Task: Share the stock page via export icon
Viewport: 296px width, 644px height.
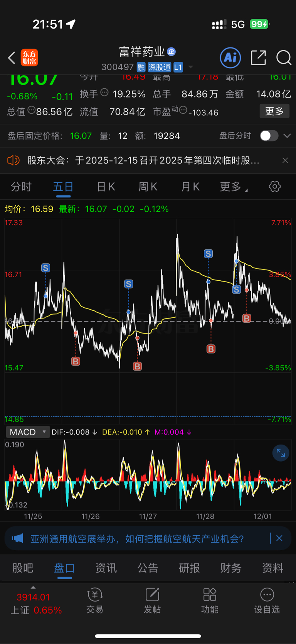Action: coord(258,57)
